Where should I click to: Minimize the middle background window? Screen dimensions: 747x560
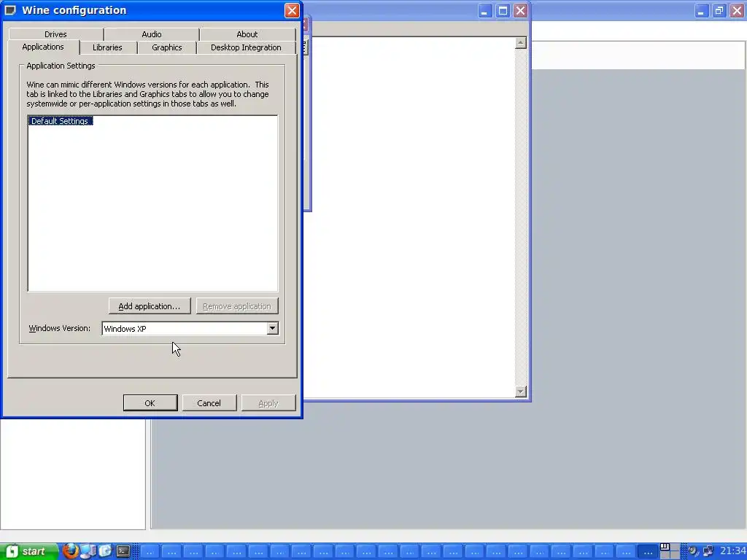pos(484,10)
